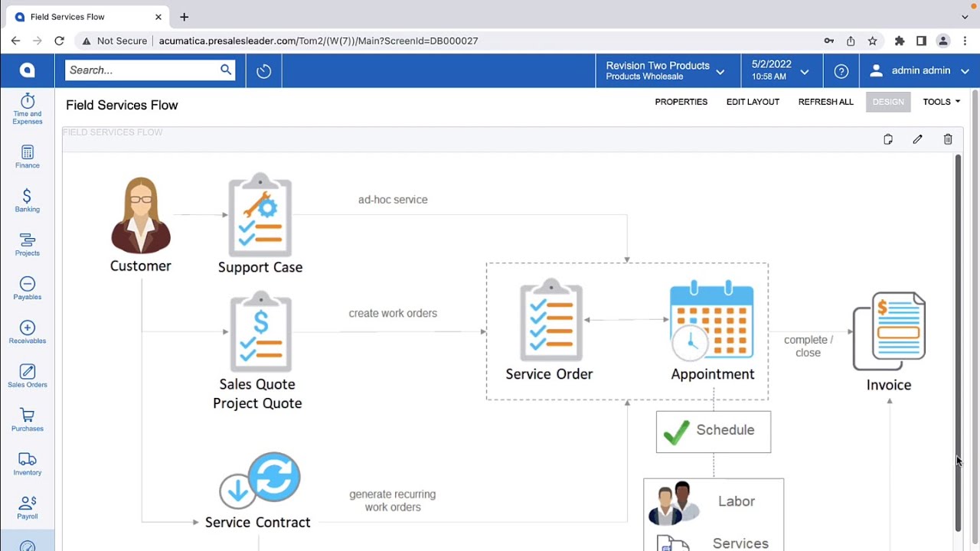The image size is (980, 551).
Task: Open the browser extensions puzzle icon
Action: tap(900, 41)
